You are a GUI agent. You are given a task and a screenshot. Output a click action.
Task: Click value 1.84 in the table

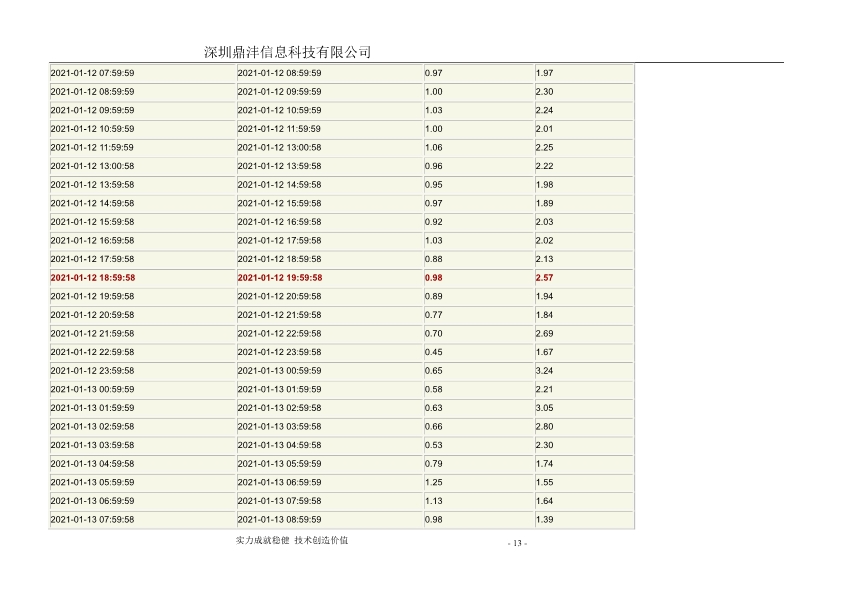(544, 315)
